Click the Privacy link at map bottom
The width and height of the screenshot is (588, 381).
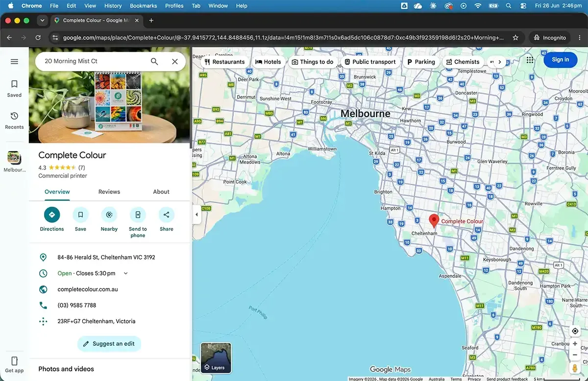[x=474, y=379]
